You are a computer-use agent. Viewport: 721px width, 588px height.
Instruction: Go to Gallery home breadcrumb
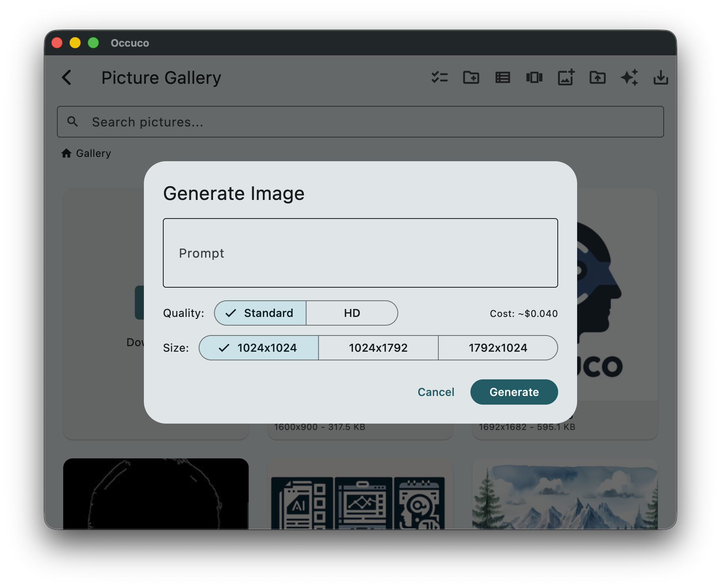[86, 153]
